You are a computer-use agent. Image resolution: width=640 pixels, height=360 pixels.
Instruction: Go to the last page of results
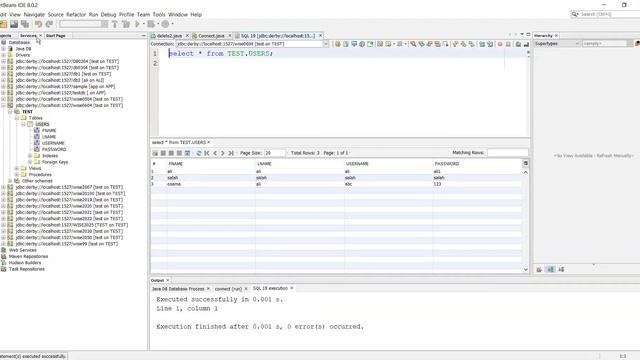click(x=231, y=153)
